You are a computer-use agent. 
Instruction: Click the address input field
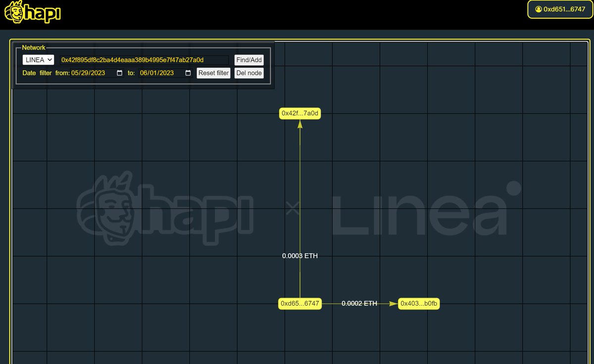(145, 60)
